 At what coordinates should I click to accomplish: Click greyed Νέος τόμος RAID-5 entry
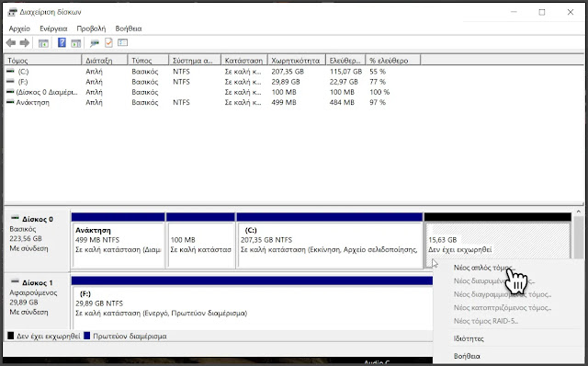click(486, 321)
